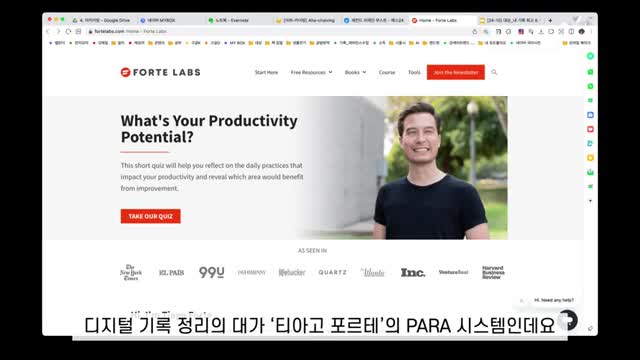
Task: Click the Join the Newsletter button
Action: point(456,72)
